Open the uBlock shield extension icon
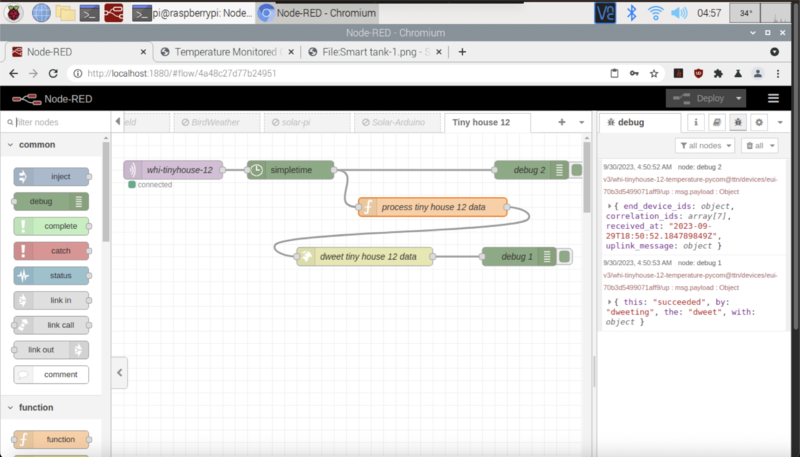Screen dimensions: 800x457 698,73
